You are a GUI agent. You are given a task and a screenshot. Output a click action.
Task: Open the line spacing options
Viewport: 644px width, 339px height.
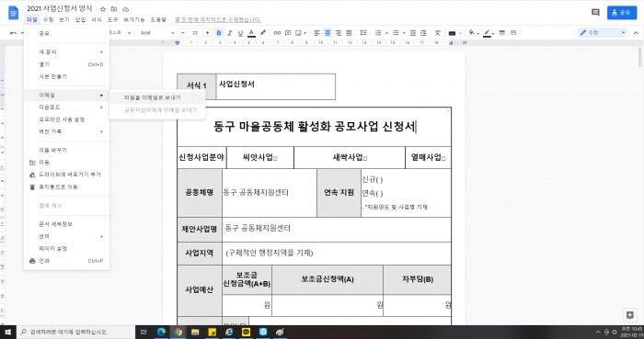[363, 33]
